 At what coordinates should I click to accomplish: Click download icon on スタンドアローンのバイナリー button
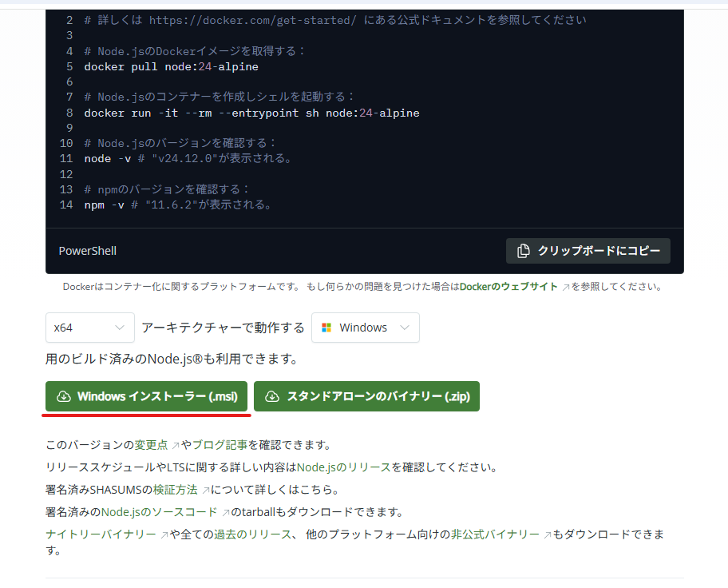coord(272,396)
